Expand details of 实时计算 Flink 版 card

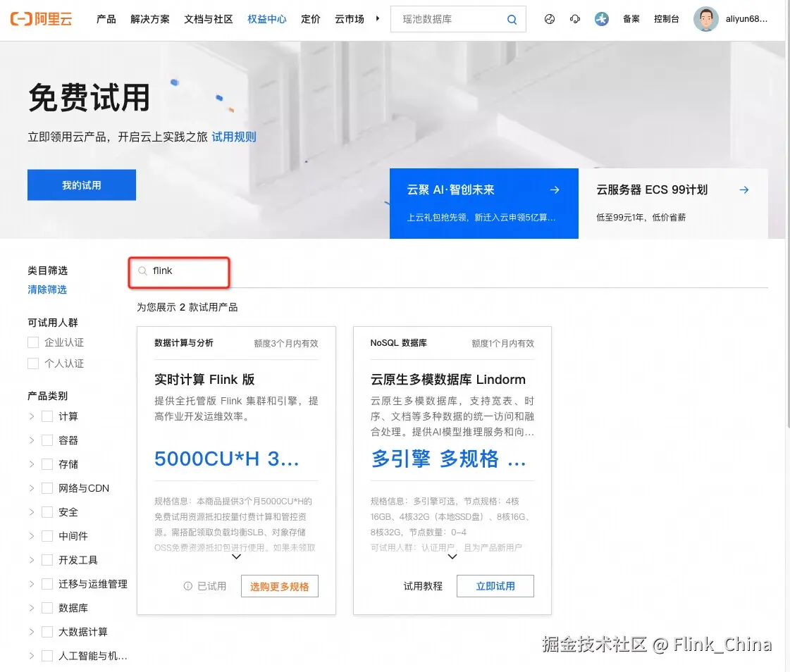click(x=236, y=556)
